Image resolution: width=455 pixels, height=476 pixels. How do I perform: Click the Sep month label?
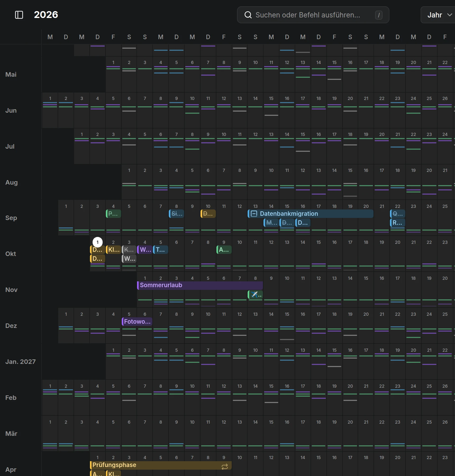(x=11, y=218)
